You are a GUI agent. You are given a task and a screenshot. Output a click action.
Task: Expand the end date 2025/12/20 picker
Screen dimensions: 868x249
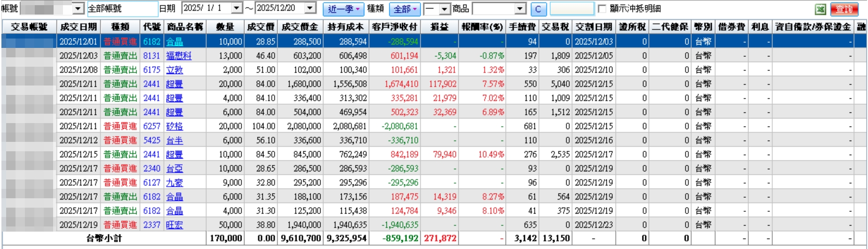310,8
